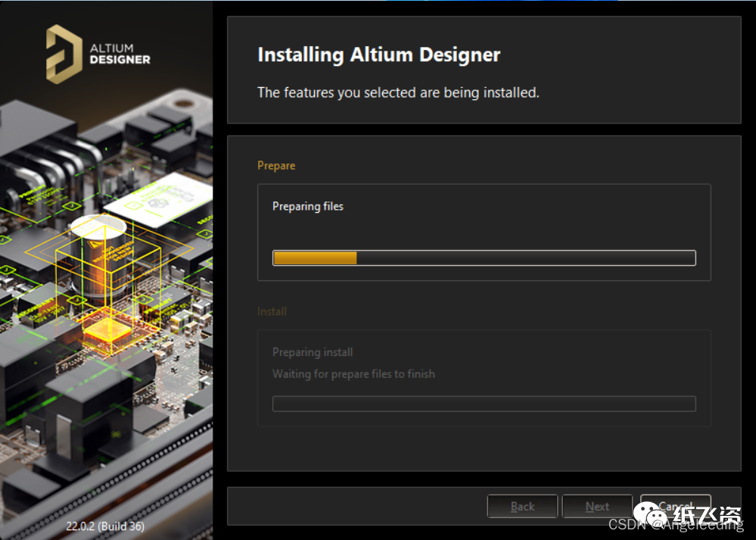The width and height of the screenshot is (756, 540).
Task: Select the dimmed Install section heading
Action: (272, 311)
